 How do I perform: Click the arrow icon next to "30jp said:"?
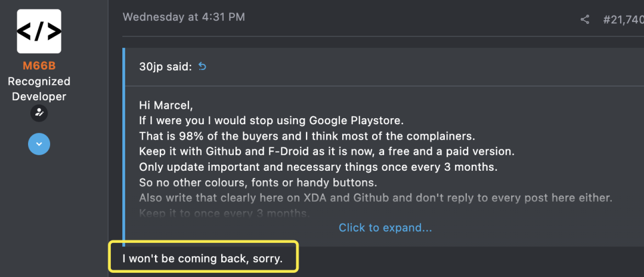point(202,67)
